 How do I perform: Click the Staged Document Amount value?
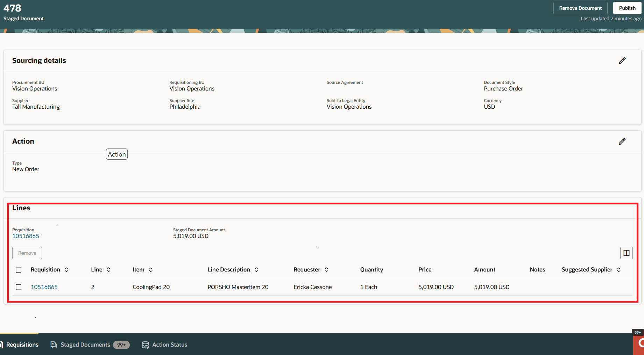coord(191,236)
